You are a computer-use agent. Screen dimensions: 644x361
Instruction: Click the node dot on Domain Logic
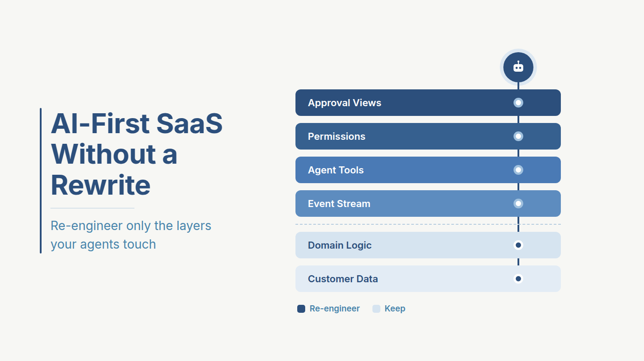coord(518,245)
